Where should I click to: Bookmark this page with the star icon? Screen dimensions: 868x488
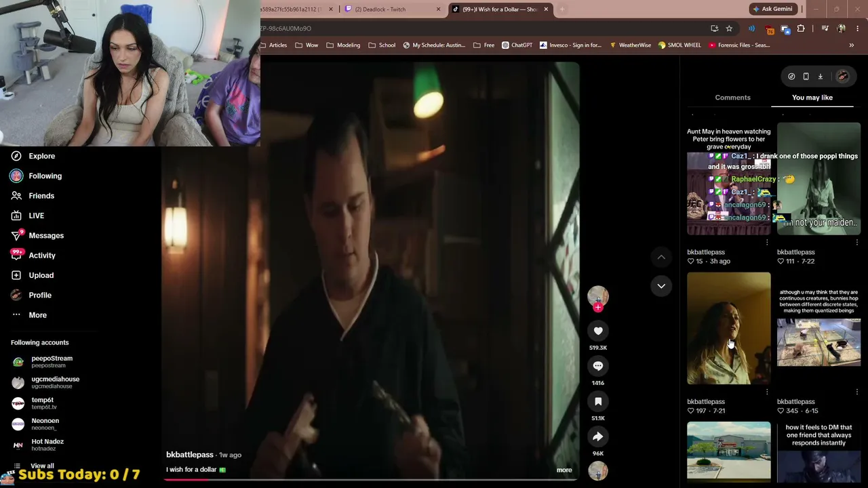coord(729,28)
